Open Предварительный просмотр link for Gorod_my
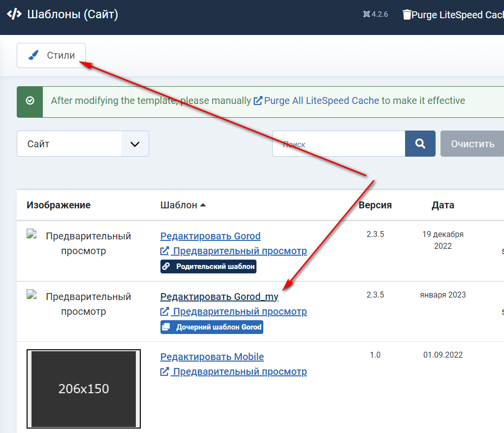This screenshot has height=433, width=504. [234, 311]
